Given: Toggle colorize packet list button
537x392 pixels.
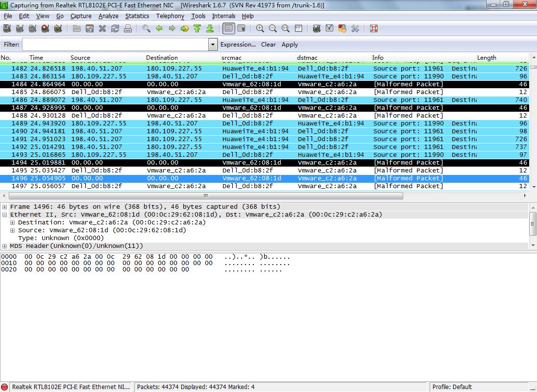Looking at the screenshot, I should [228, 28].
